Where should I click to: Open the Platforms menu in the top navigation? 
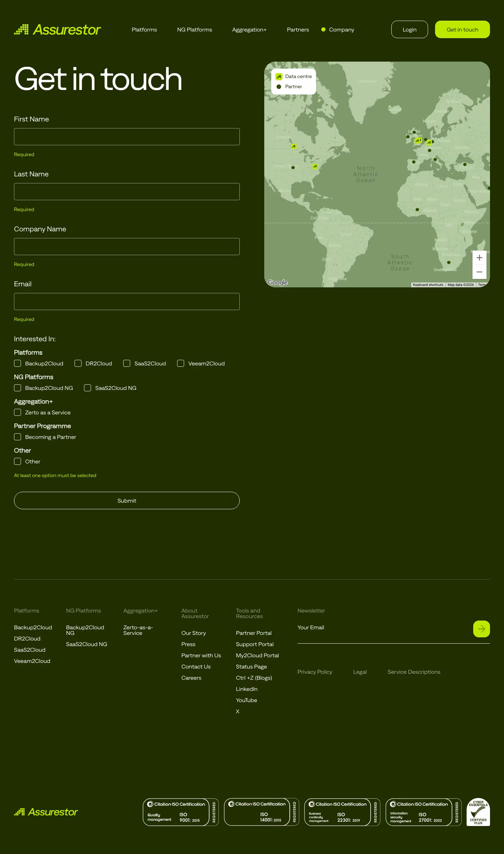click(x=144, y=30)
